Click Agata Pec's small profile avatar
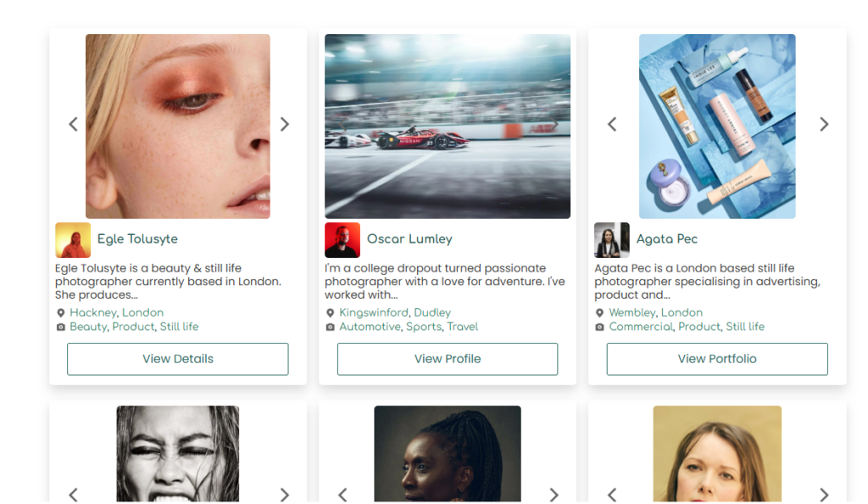Screen dimensions: 868x504 [612, 240]
